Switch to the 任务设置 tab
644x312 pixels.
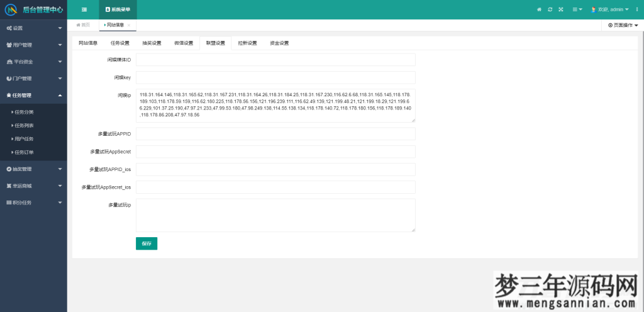pos(119,43)
